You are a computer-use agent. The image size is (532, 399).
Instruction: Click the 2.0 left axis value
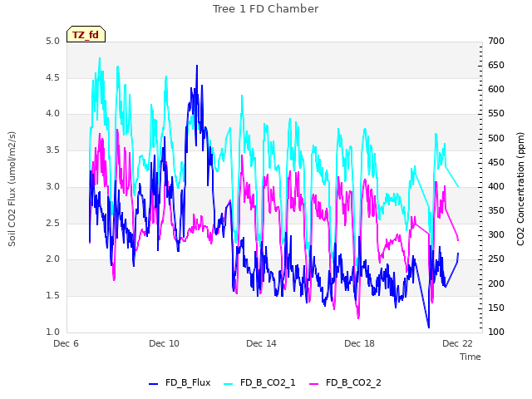(x=52, y=259)
